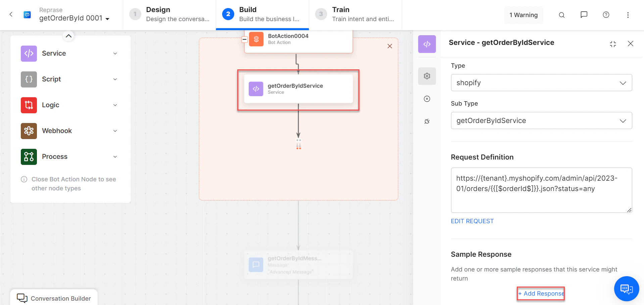Click the Webhook node type icon
The width and height of the screenshot is (644, 305).
coord(29,131)
